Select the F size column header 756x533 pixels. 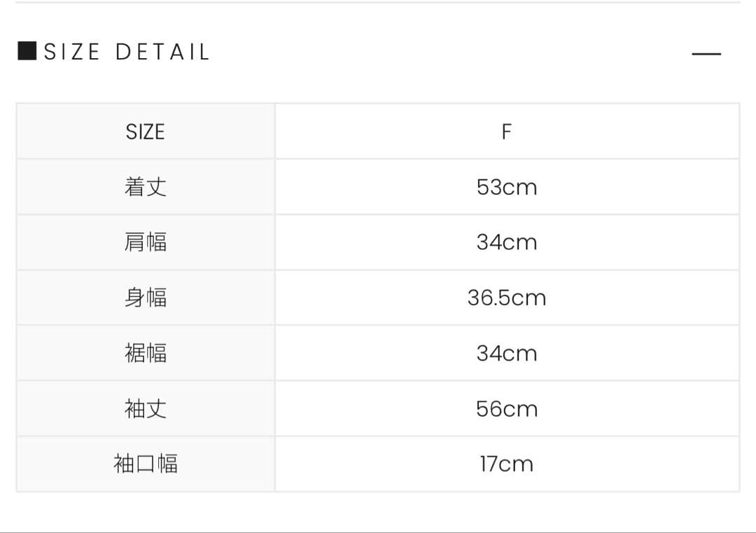click(x=507, y=132)
